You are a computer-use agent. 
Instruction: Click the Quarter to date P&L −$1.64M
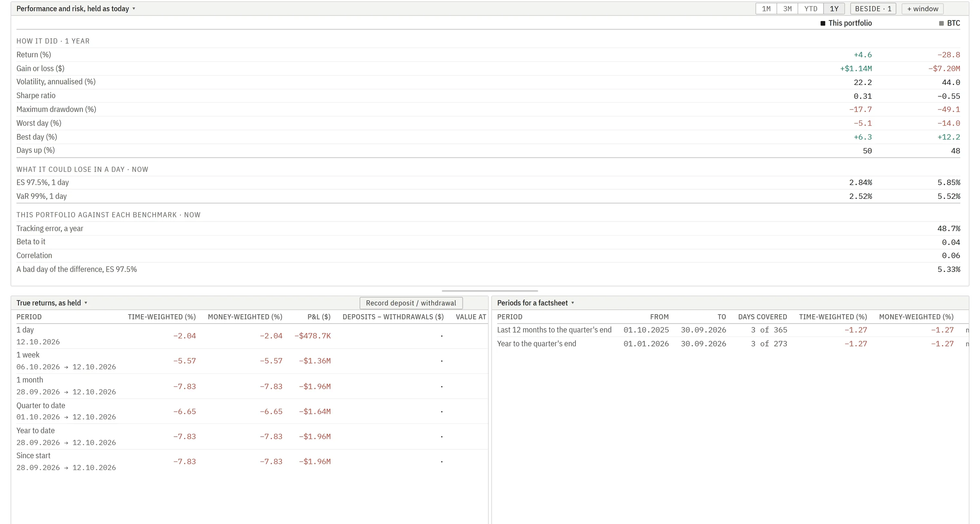click(314, 411)
